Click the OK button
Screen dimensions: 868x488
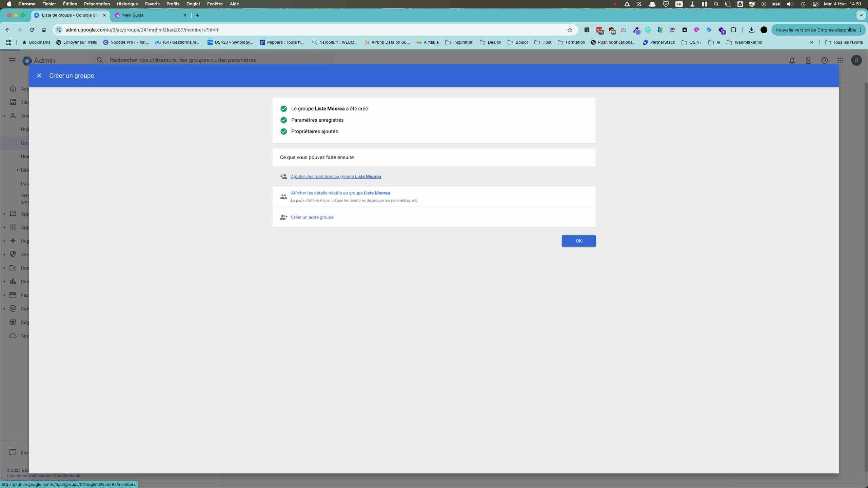pyautogui.click(x=578, y=241)
